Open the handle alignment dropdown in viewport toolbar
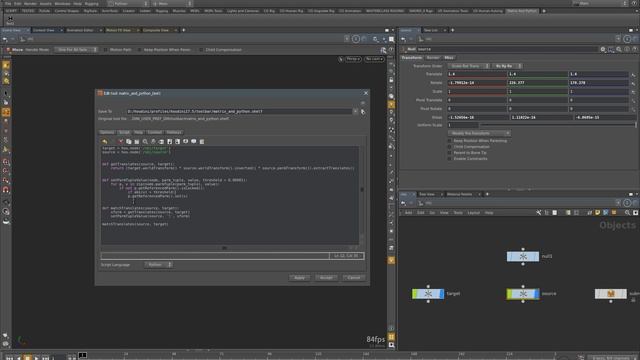The image size is (640, 360). [x=76, y=50]
